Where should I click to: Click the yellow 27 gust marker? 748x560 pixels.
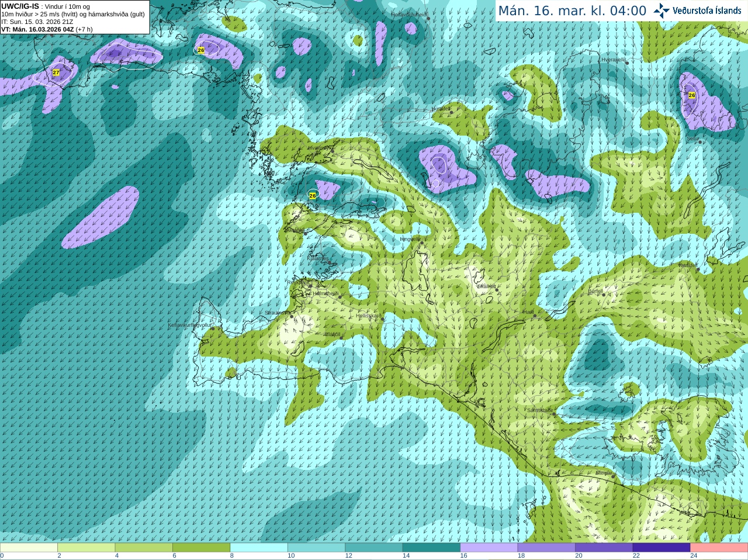point(56,72)
